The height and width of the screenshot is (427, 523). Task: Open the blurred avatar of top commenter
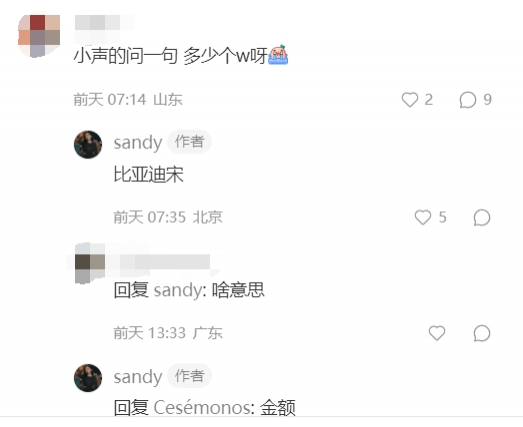(39, 36)
